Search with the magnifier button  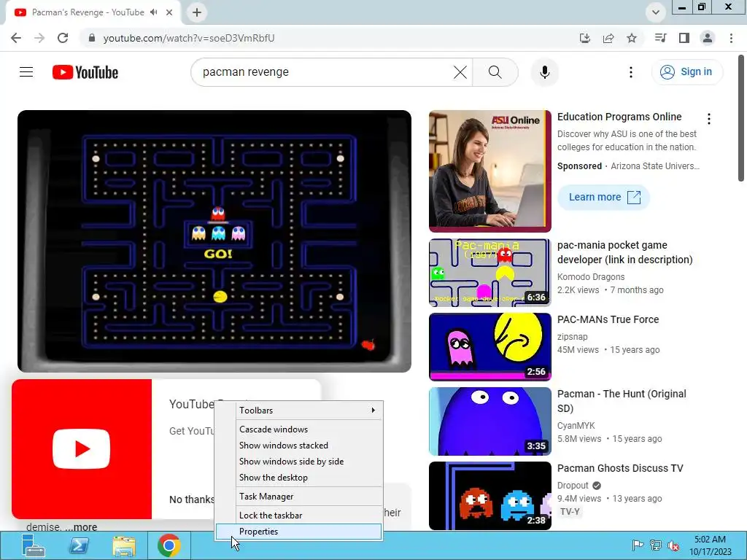point(495,72)
